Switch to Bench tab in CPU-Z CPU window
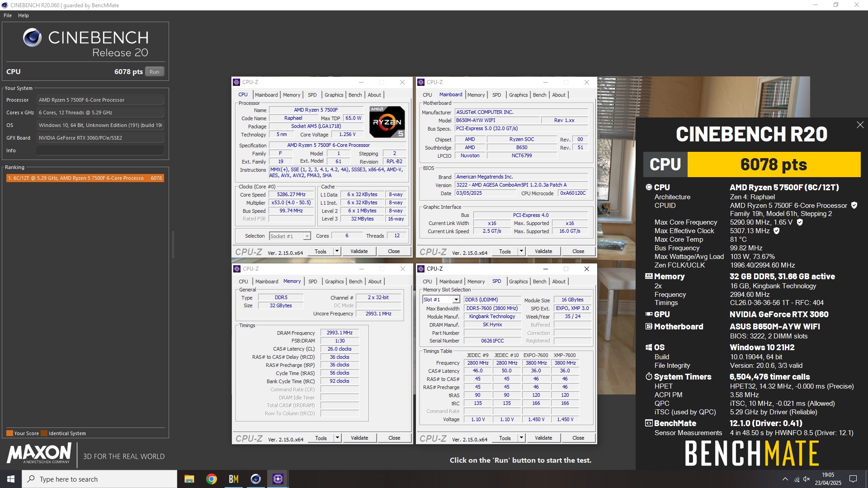The height and width of the screenshot is (488, 868). 355,95
